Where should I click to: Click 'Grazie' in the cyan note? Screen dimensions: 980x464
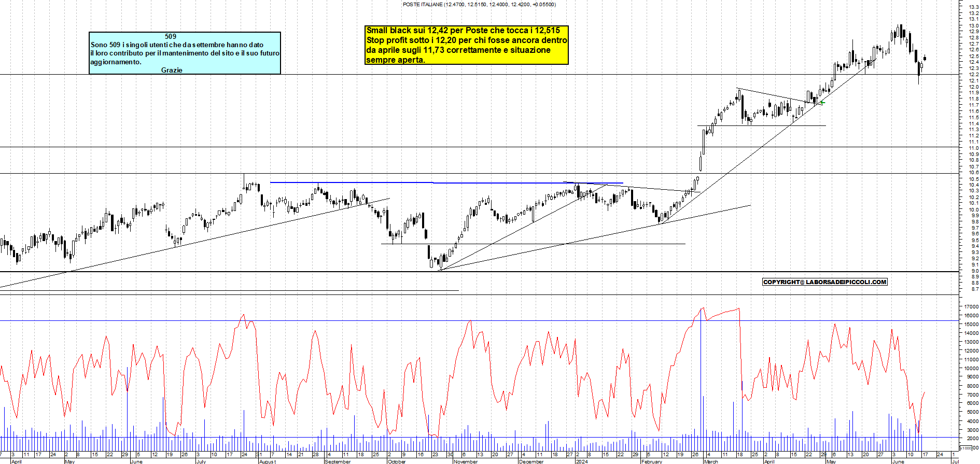click(x=172, y=70)
